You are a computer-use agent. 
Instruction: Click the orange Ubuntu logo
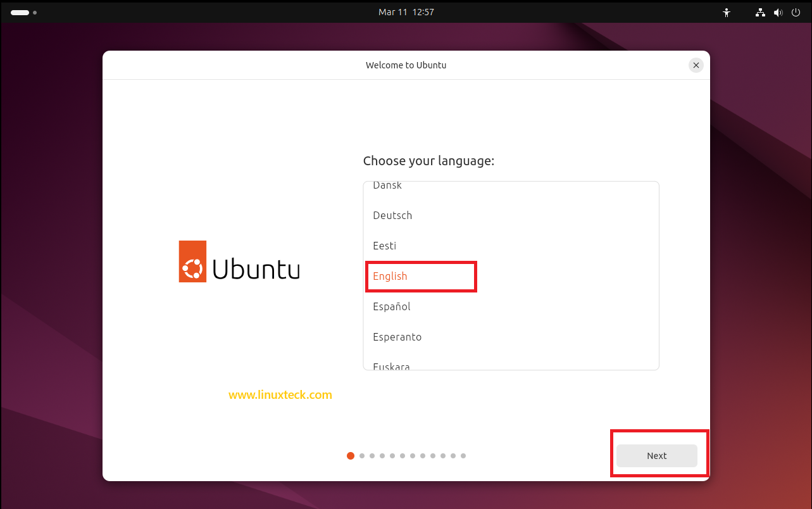point(192,261)
